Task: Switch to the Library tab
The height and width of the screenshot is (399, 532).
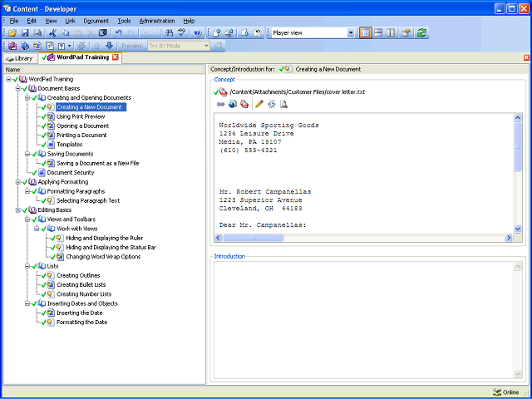Action: [20, 58]
